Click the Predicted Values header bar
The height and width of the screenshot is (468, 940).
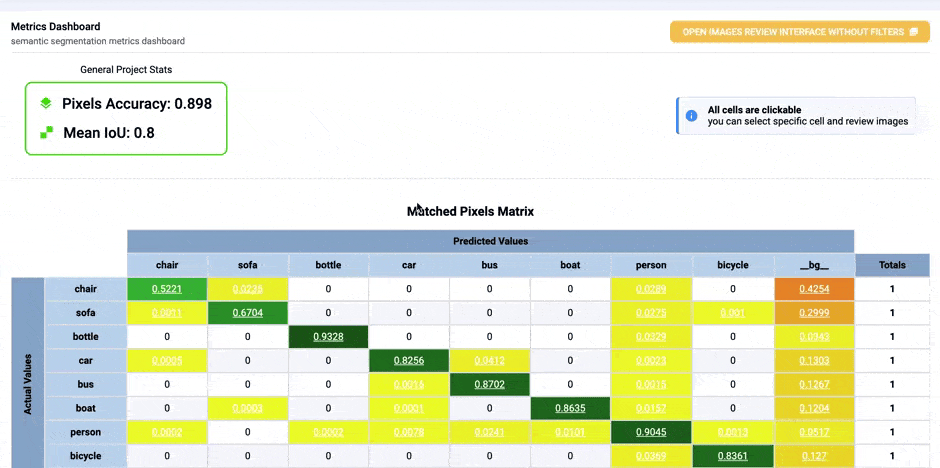[x=490, y=241]
